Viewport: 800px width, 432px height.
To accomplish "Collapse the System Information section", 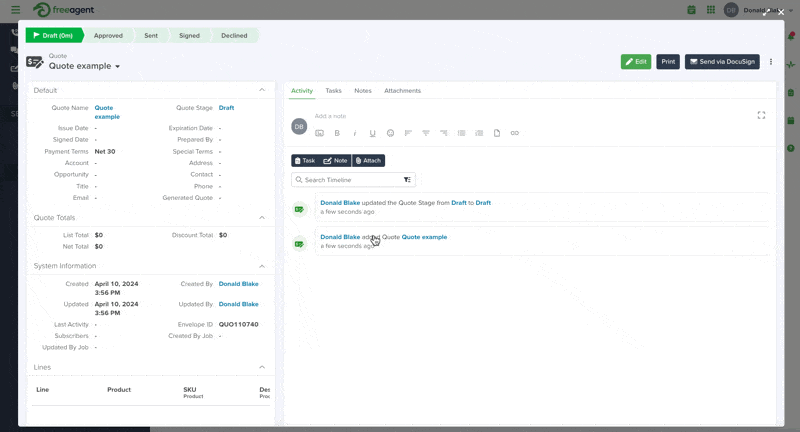I will pyautogui.click(x=262, y=266).
